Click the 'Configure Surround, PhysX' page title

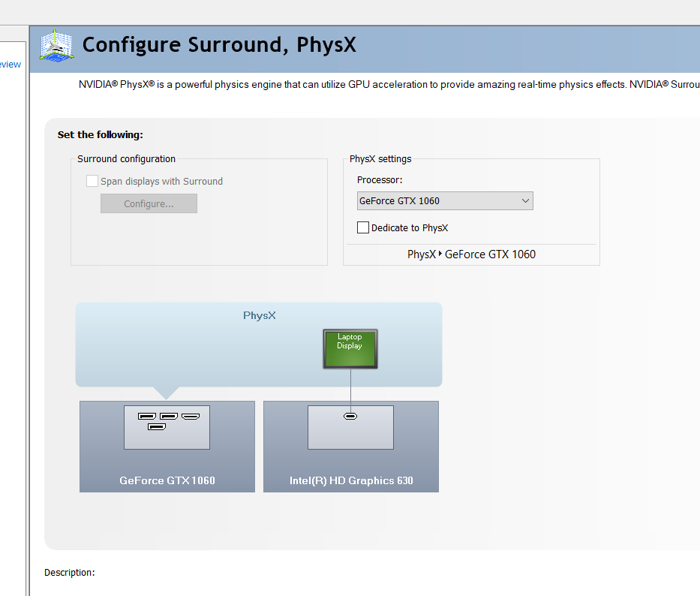pos(219,45)
